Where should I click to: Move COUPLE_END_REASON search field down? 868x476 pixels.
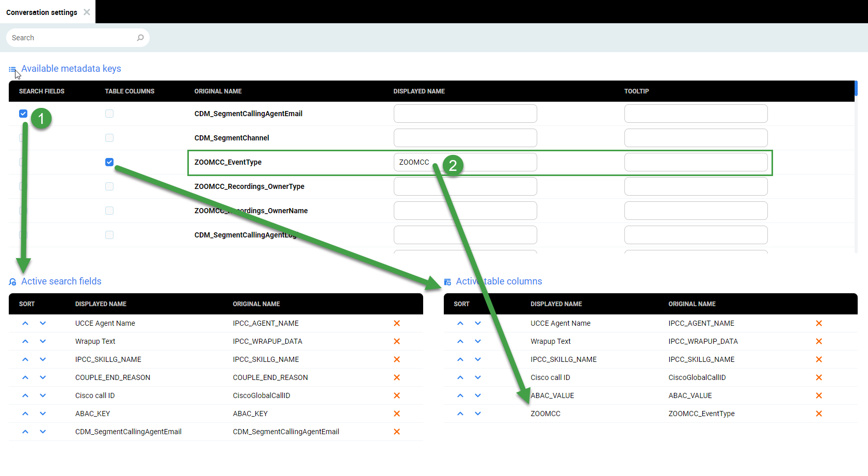(43, 377)
